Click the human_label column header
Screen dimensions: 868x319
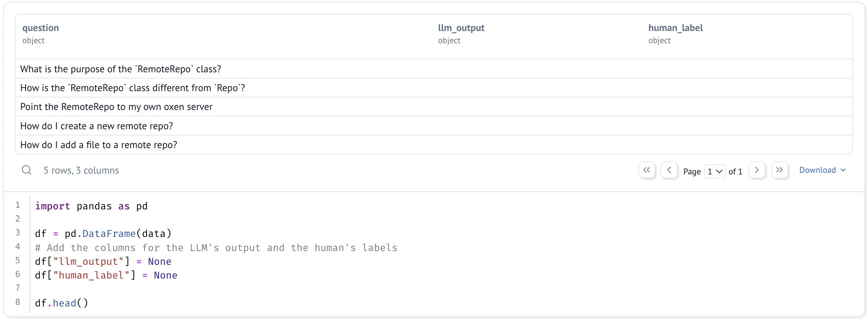point(675,28)
